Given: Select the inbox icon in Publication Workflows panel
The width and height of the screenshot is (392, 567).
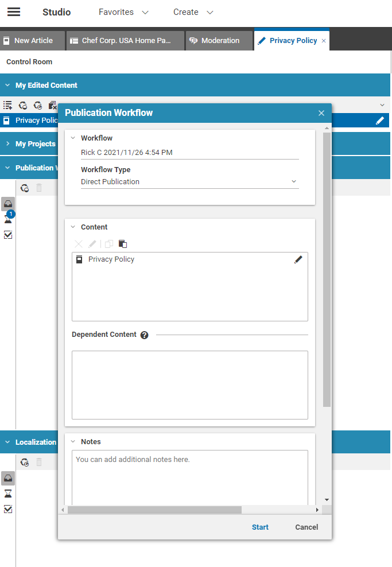Looking at the screenshot, I should (8, 204).
